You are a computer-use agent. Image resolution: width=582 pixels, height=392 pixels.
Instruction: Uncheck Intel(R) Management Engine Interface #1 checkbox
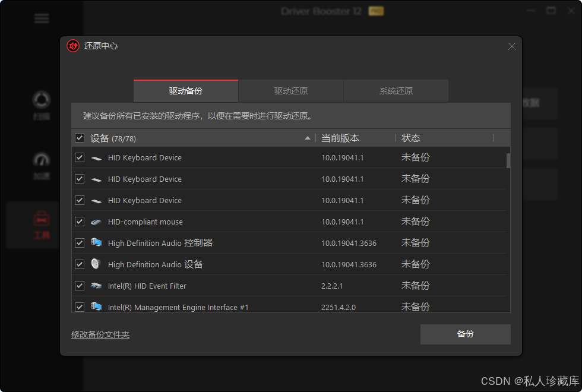click(80, 307)
